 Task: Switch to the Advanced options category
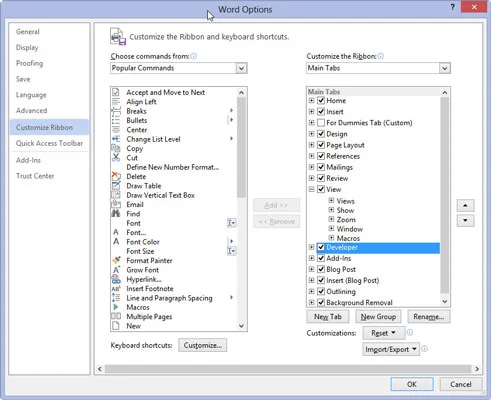pos(32,111)
